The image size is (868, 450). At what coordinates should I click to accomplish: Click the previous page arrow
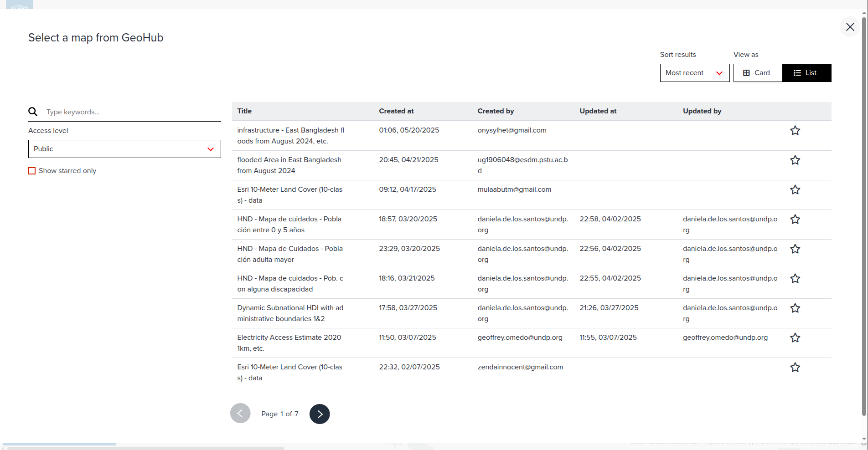pyautogui.click(x=240, y=413)
